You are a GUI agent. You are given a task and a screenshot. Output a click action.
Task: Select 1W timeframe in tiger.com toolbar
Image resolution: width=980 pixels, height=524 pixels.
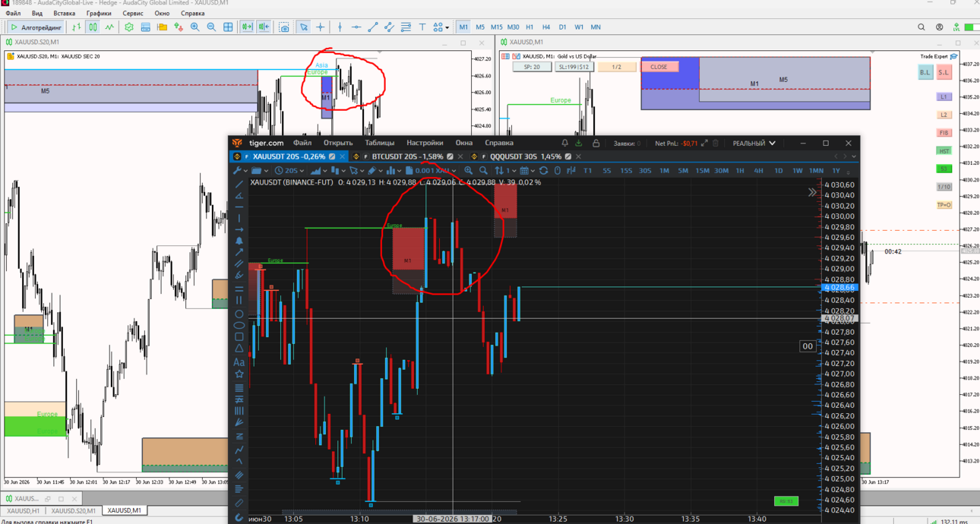[x=797, y=171]
